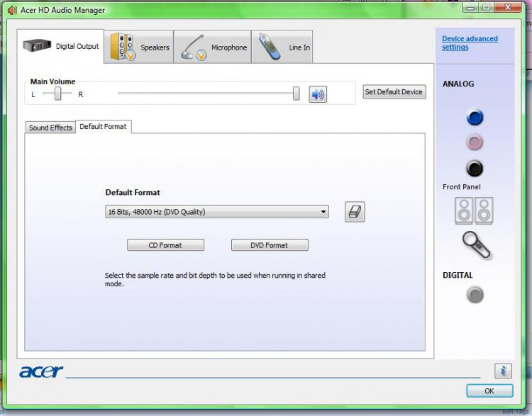Click the main volume slider handle
Screen dimensions: 532x416
(297, 94)
